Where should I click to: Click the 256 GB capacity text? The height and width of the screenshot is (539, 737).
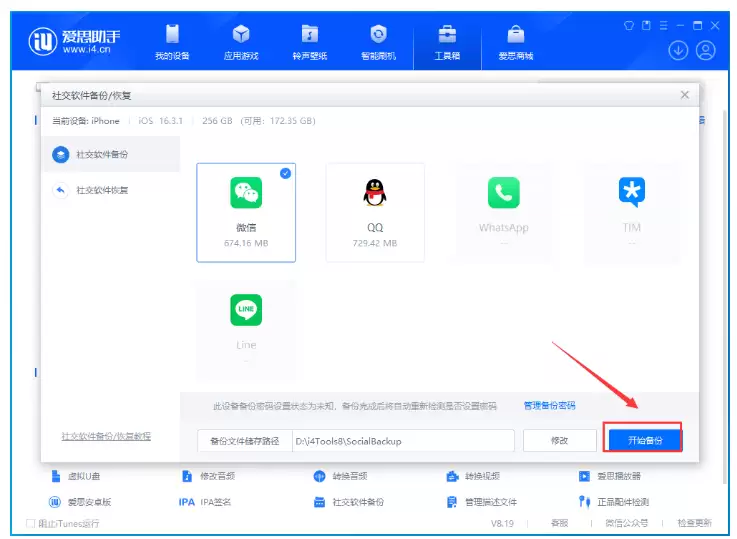pyautogui.click(x=217, y=121)
